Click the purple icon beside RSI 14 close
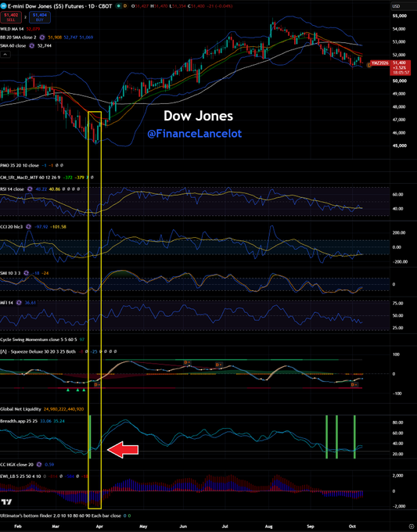Screen dimensions: 417x532 point(30,189)
